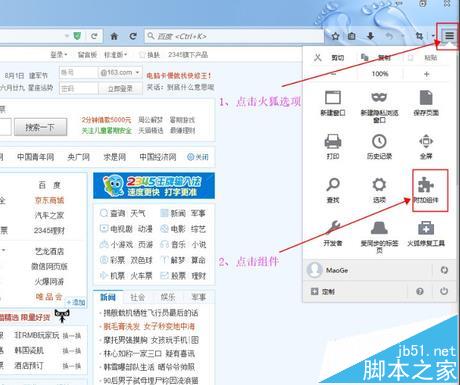Click the power quit icon in menu
Viewport: 460px width, 385px height.
click(x=444, y=291)
